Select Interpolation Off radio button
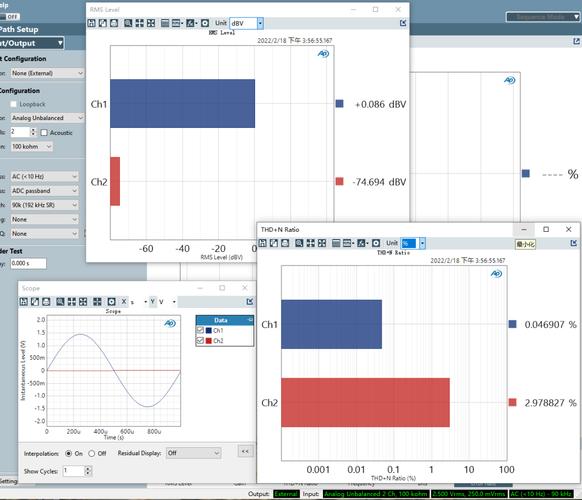This screenshot has height=500, width=582. [92, 453]
